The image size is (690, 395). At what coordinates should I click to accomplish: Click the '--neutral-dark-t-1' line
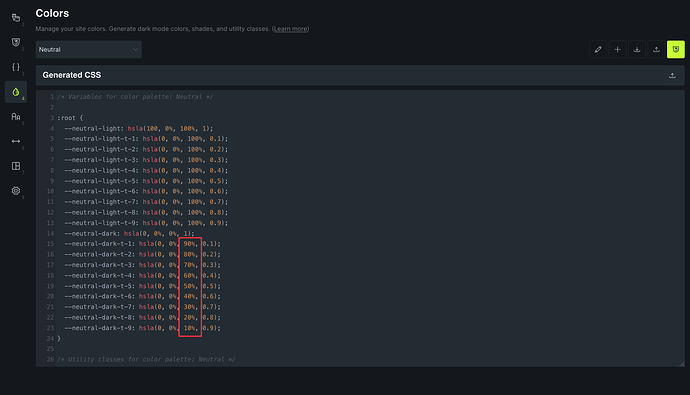pyautogui.click(x=143, y=244)
